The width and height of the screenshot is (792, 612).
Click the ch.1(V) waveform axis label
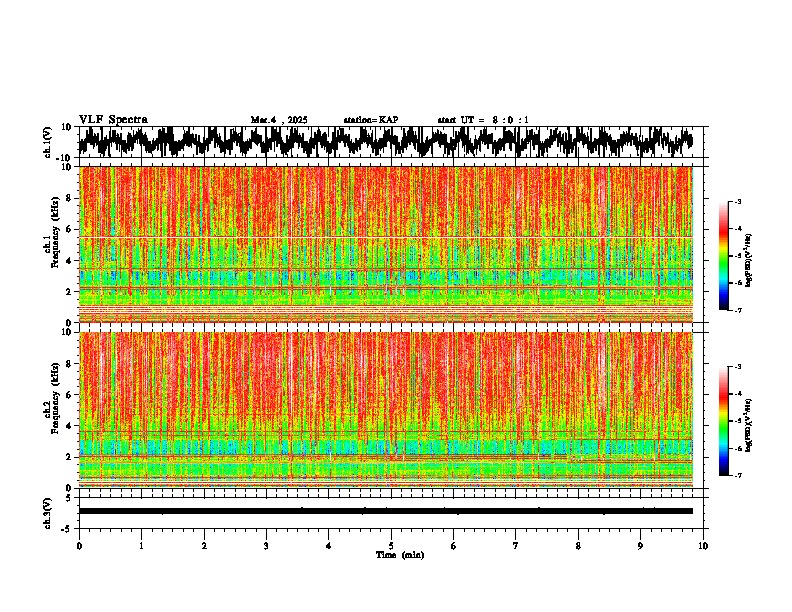(48, 142)
